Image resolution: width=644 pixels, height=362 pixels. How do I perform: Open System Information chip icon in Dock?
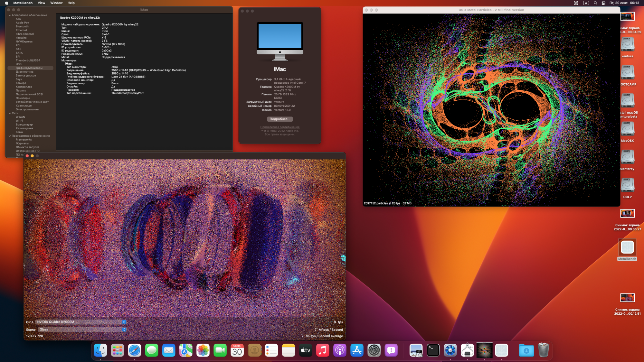(x=467, y=350)
